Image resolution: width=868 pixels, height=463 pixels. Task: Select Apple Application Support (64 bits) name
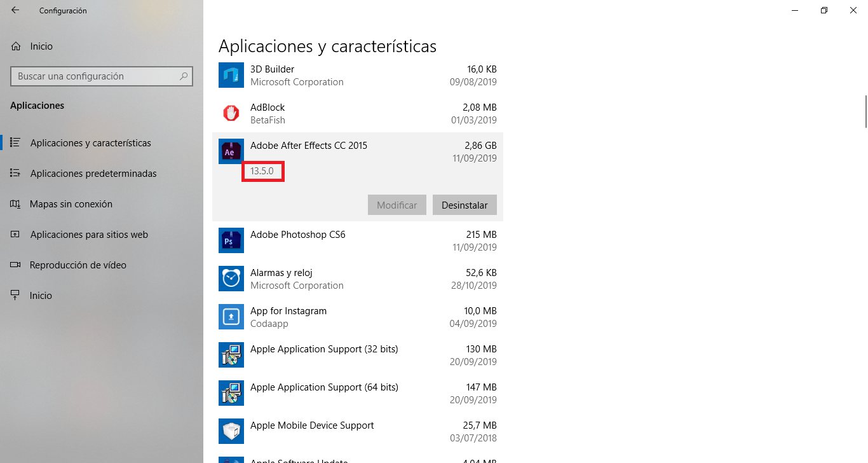[x=324, y=387]
